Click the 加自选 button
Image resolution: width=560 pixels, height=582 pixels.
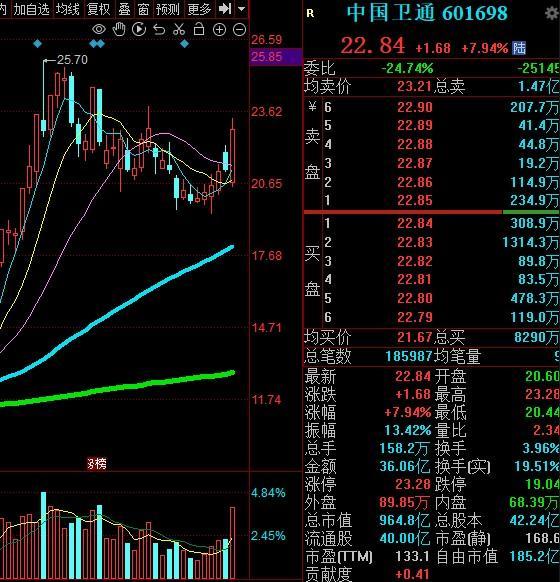[31, 9]
